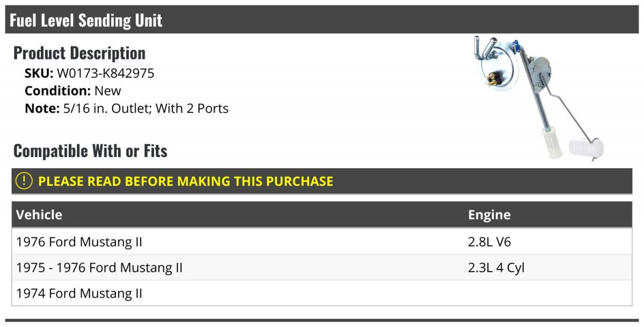This screenshot has width=644, height=327.
Task: Click the Vehicle column header
Action: click(x=39, y=215)
